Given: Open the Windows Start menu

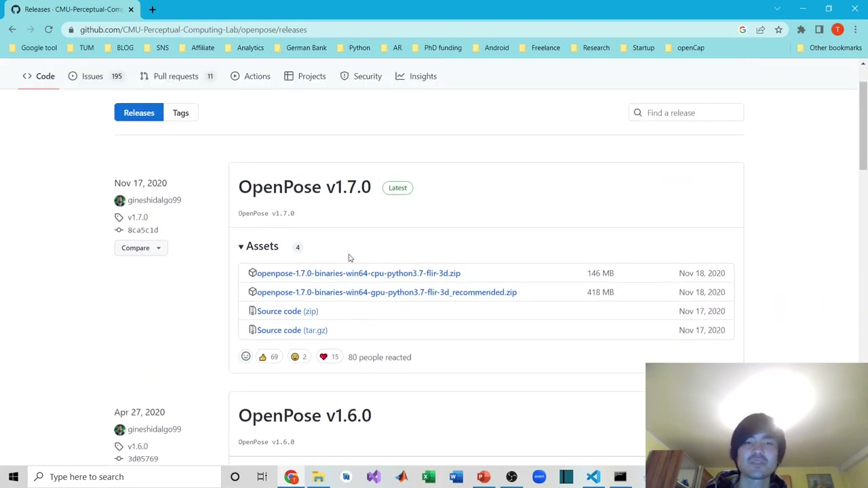Looking at the screenshot, I should pyautogui.click(x=14, y=476).
